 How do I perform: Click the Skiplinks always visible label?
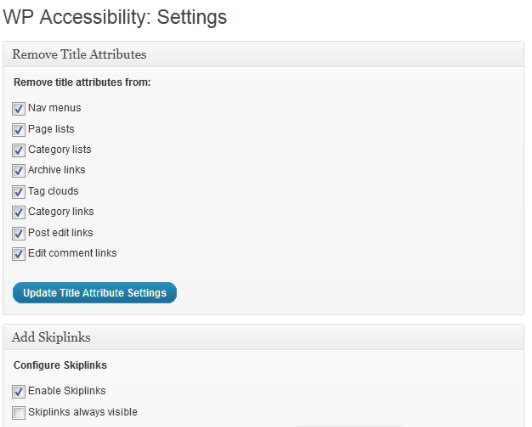point(83,412)
